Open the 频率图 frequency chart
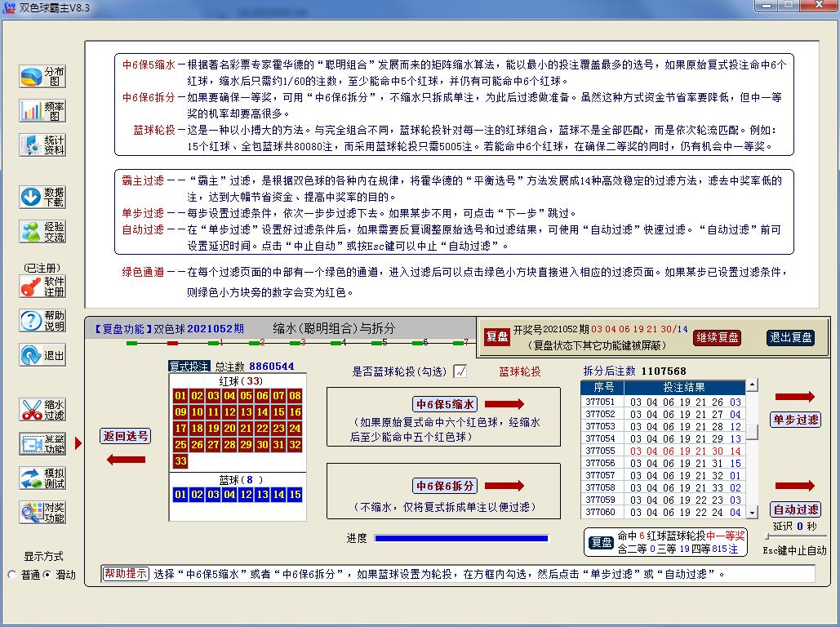Image resolution: width=840 pixels, height=627 pixels. click(x=42, y=111)
